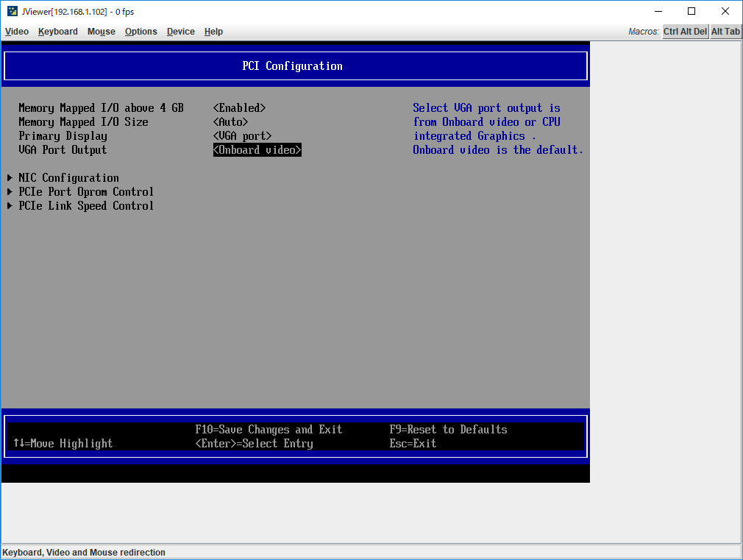Expand the PCIe Port Oprom Control arrow
Image resolution: width=743 pixels, height=560 pixels.
pos(10,191)
